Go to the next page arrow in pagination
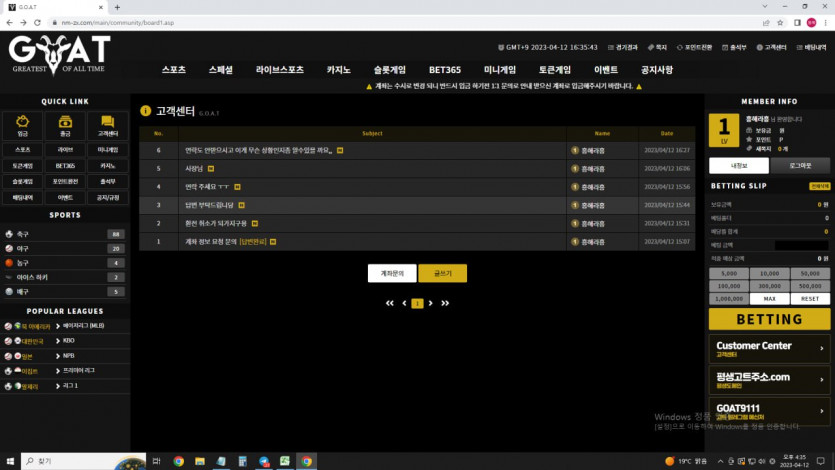835x470 pixels. 430,303
